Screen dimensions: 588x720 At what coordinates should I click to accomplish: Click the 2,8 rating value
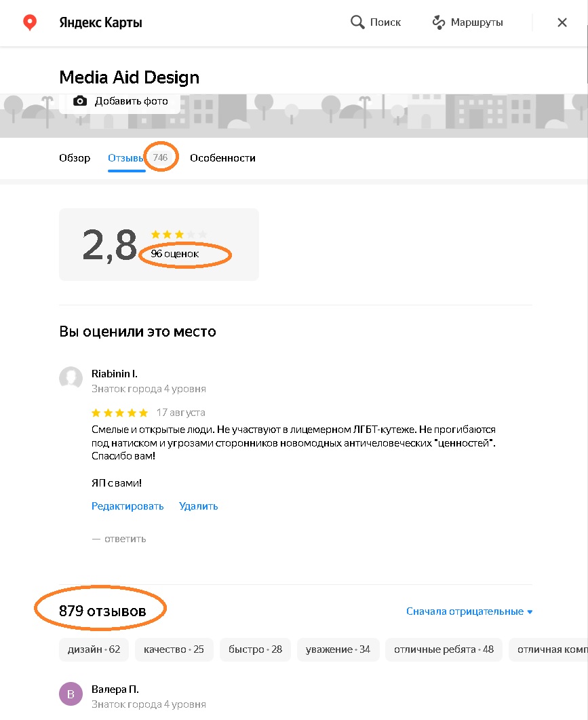109,246
